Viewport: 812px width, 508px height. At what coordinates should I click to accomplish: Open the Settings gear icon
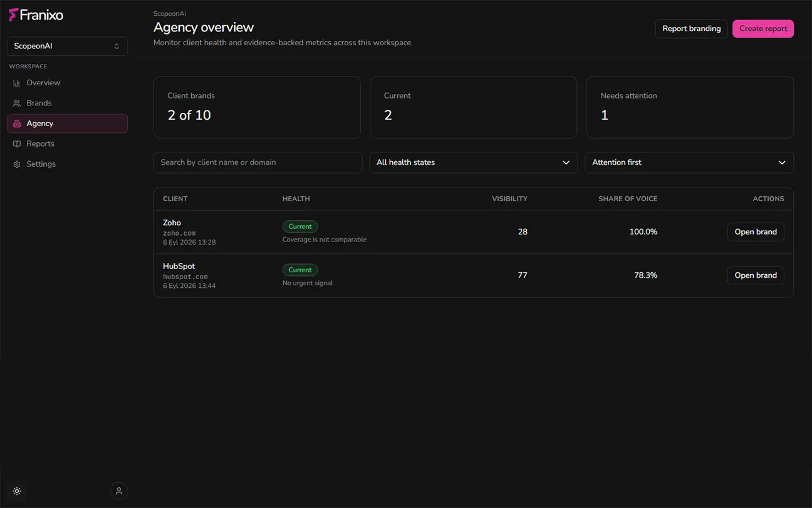click(17, 164)
